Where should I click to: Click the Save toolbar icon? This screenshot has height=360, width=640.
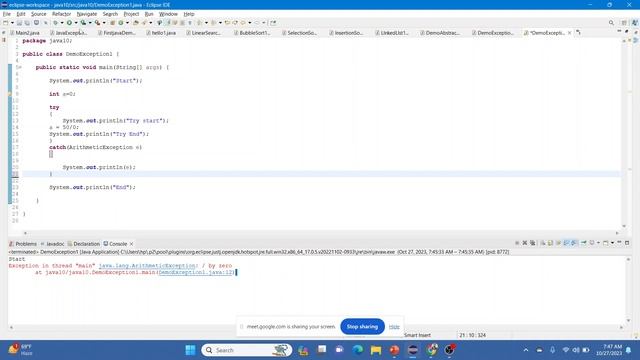pos(19,23)
